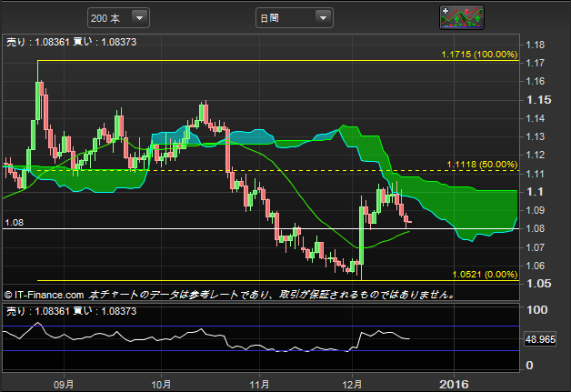This screenshot has width=571, height=392.
Task: Click the 1.06 price axis label
Action: (536, 266)
